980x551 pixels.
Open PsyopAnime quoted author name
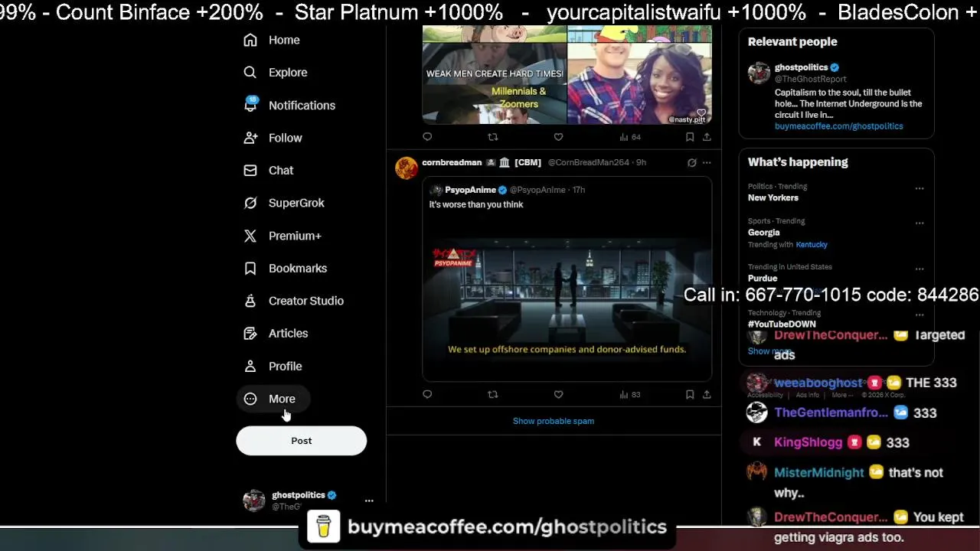tap(470, 190)
